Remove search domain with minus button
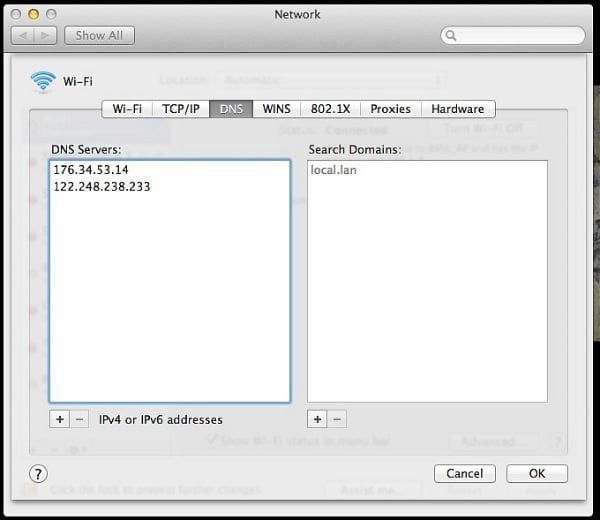The width and height of the screenshot is (600, 520). click(337, 419)
